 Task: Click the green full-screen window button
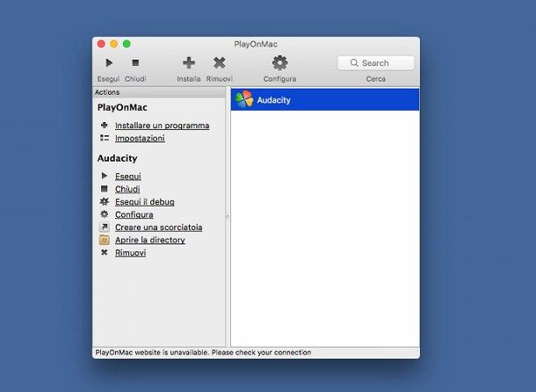pos(127,44)
